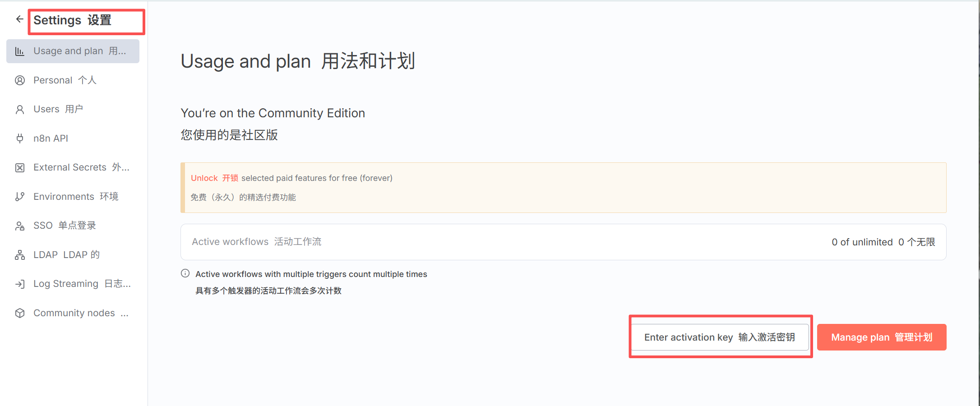Open the LDAP settings page
The width and height of the screenshot is (980, 406).
73,255
